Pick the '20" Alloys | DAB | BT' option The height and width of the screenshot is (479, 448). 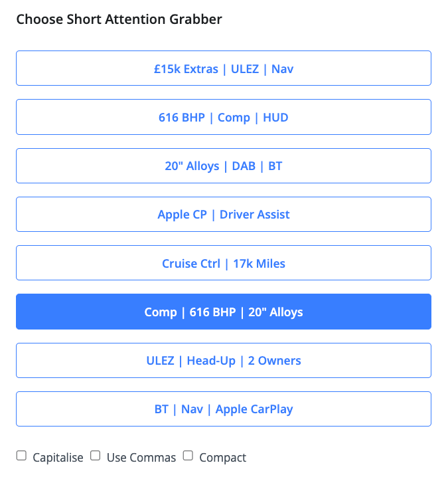(224, 166)
